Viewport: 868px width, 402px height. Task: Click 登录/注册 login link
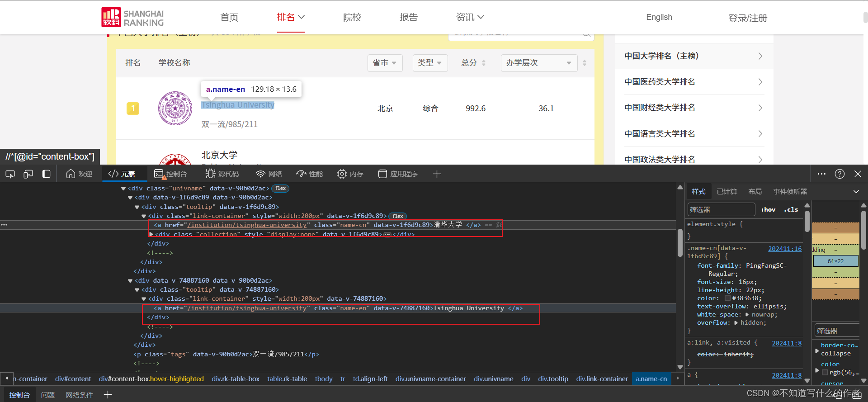748,18
